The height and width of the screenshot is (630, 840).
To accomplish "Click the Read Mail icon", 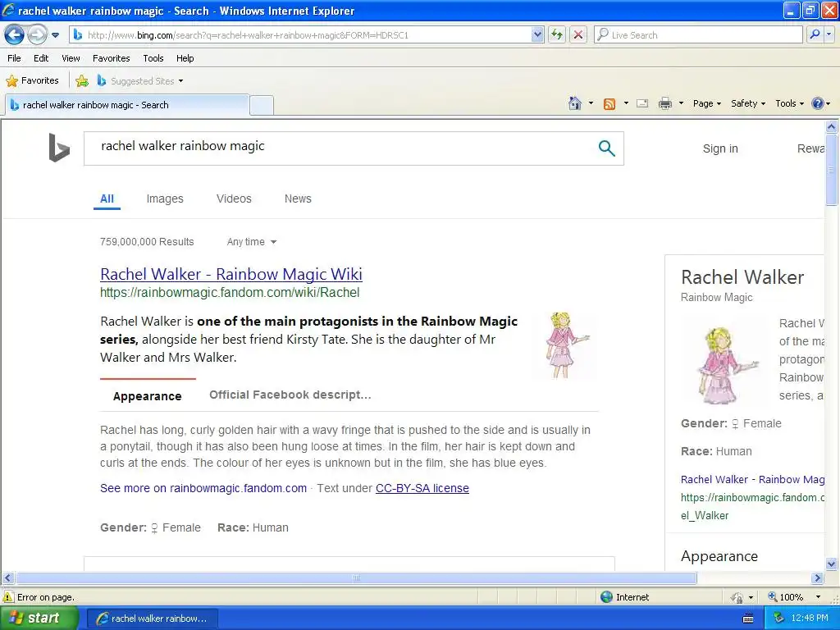I will (642, 103).
